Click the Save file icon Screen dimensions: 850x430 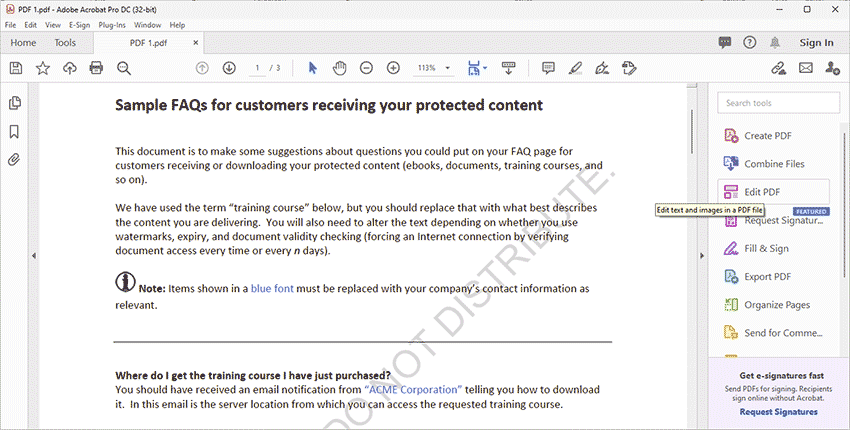pos(16,68)
